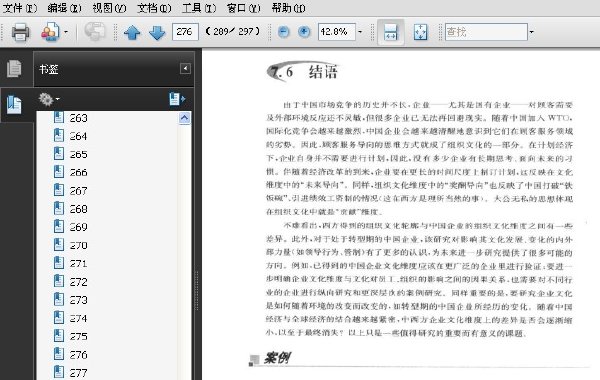Select bookmark 276
This screenshot has height=380, width=600.
78,355
